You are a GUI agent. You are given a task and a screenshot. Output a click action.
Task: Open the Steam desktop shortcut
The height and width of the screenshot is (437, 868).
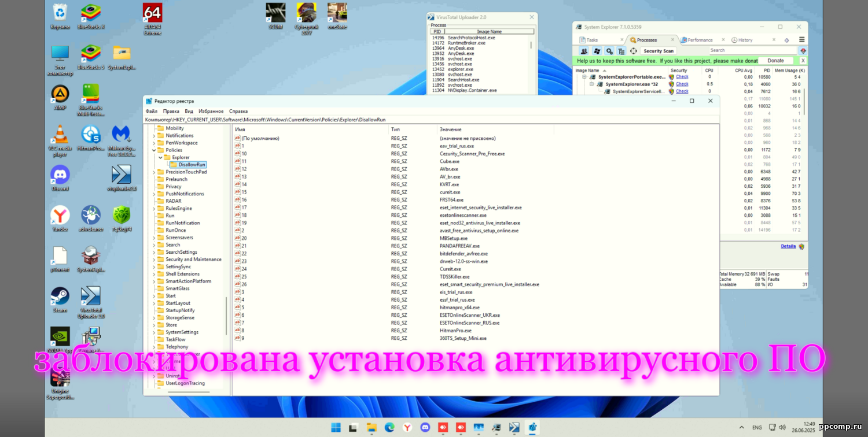pos(60,299)
